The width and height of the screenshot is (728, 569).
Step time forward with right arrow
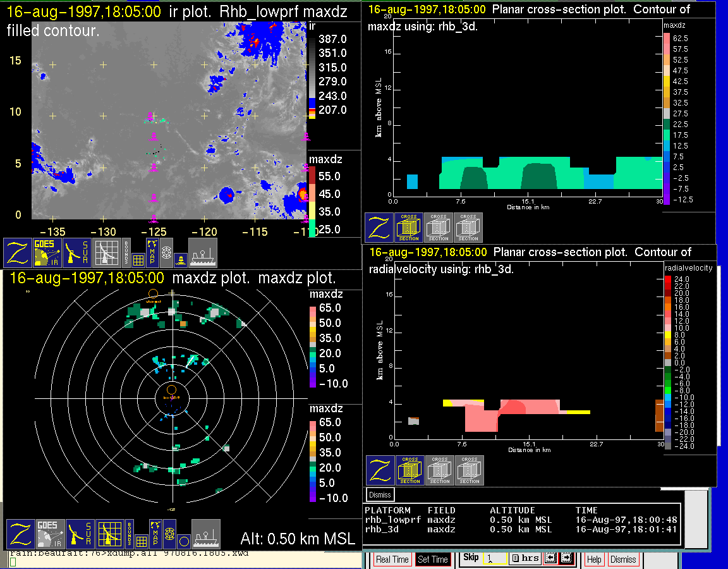coord(566,559)
